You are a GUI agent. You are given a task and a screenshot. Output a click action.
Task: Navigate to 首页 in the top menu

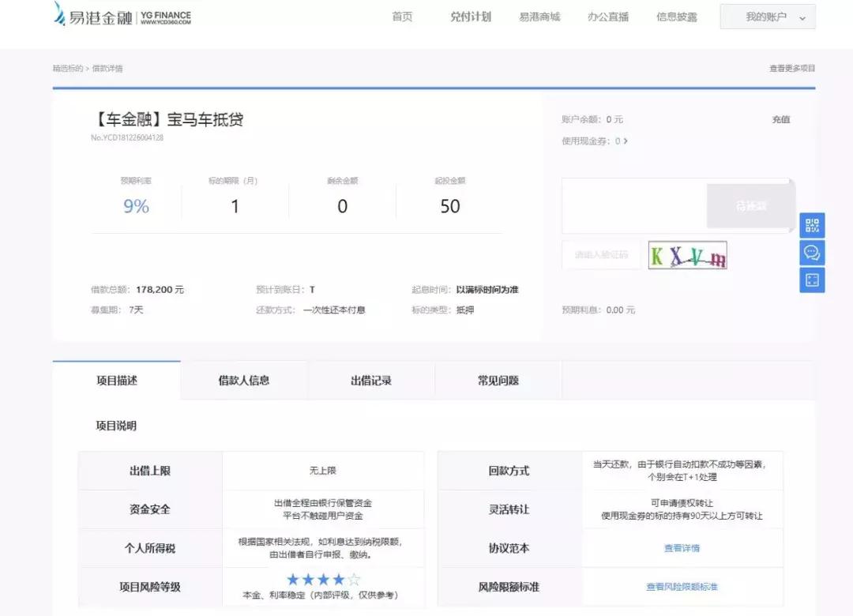click(400, 16)
